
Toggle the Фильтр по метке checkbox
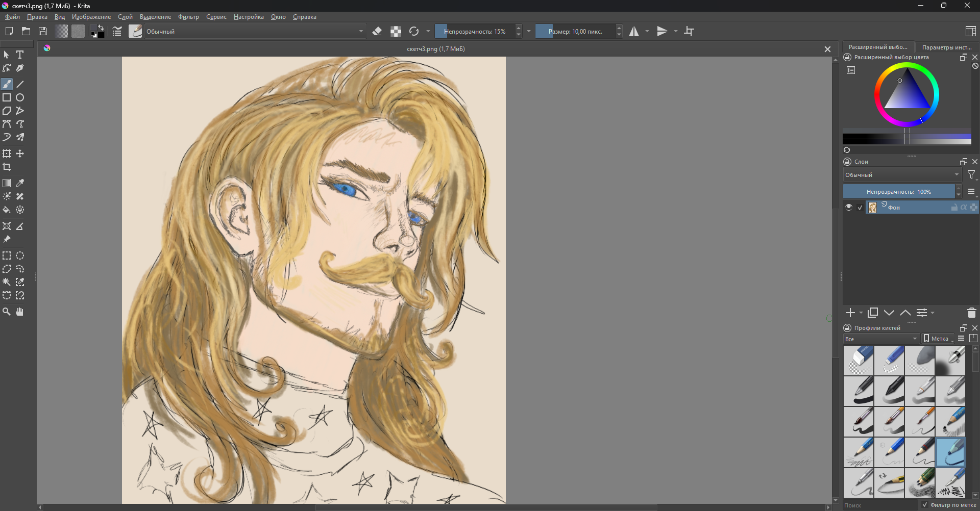925,505
